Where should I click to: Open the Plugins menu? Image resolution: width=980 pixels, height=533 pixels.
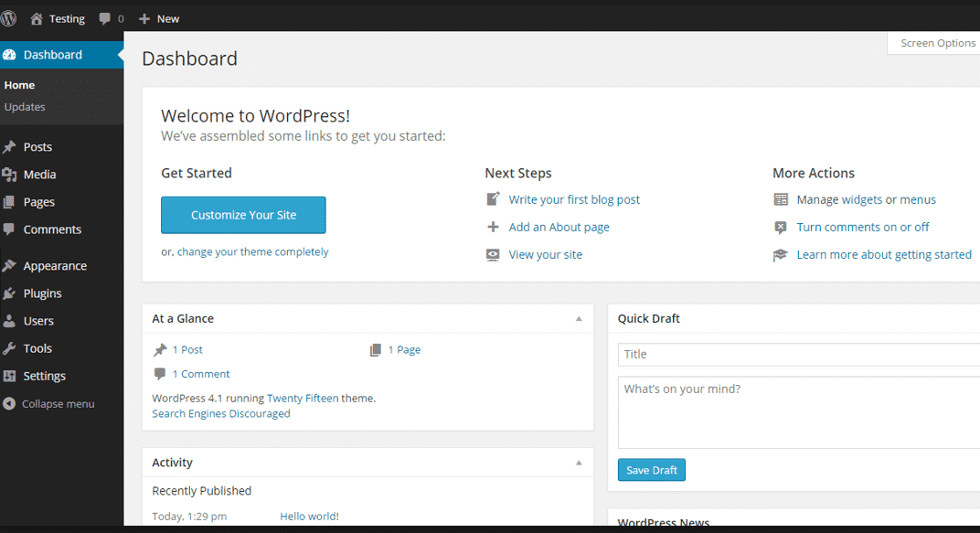point(42,293)
